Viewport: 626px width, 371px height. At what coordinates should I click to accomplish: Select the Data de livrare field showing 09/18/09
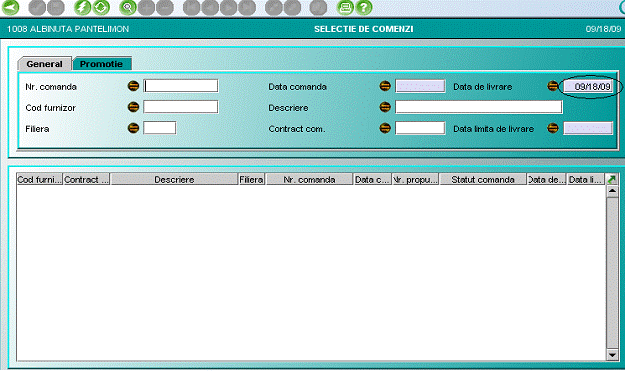[x=588, y=86]
